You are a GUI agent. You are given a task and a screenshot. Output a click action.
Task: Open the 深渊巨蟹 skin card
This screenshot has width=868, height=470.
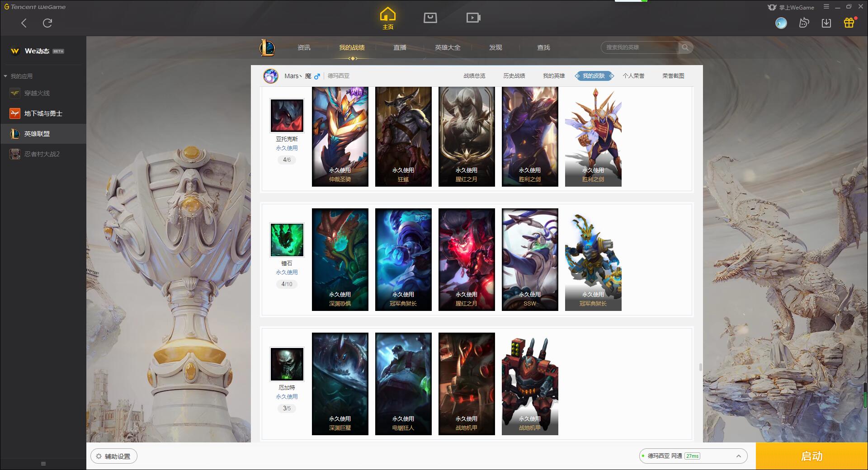340,384
